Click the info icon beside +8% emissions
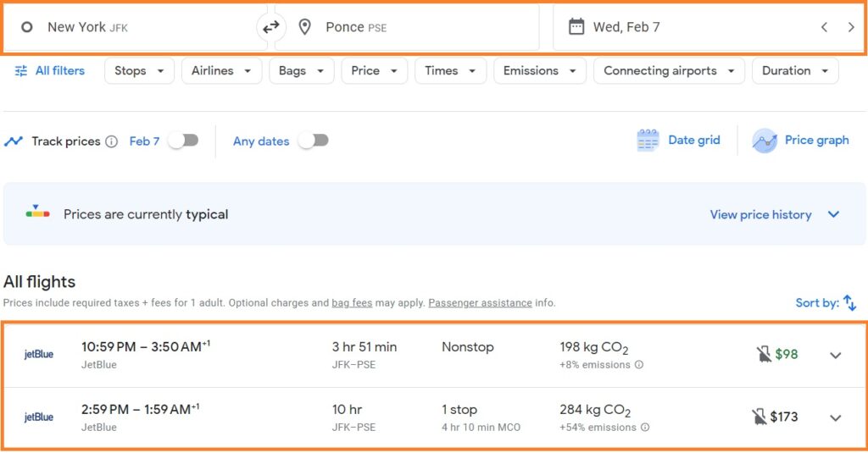868x453 pixels. 639,365
